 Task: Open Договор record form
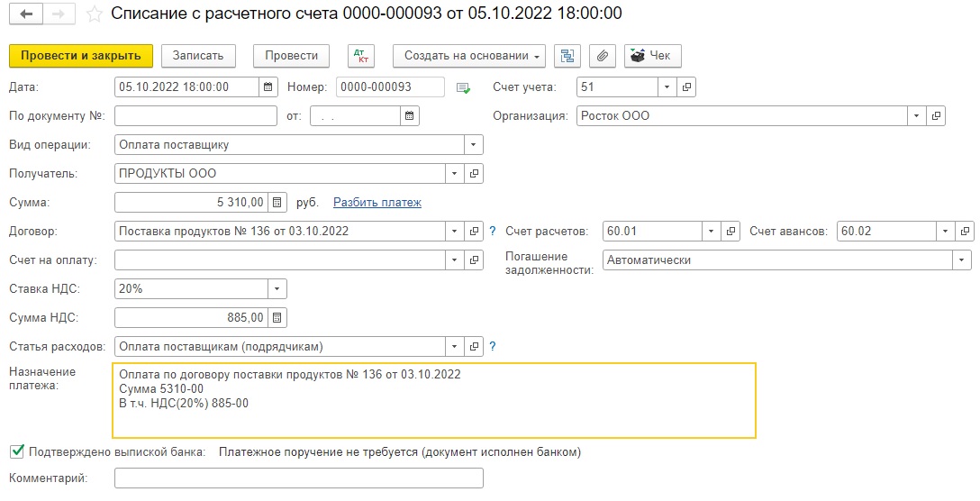474,231
